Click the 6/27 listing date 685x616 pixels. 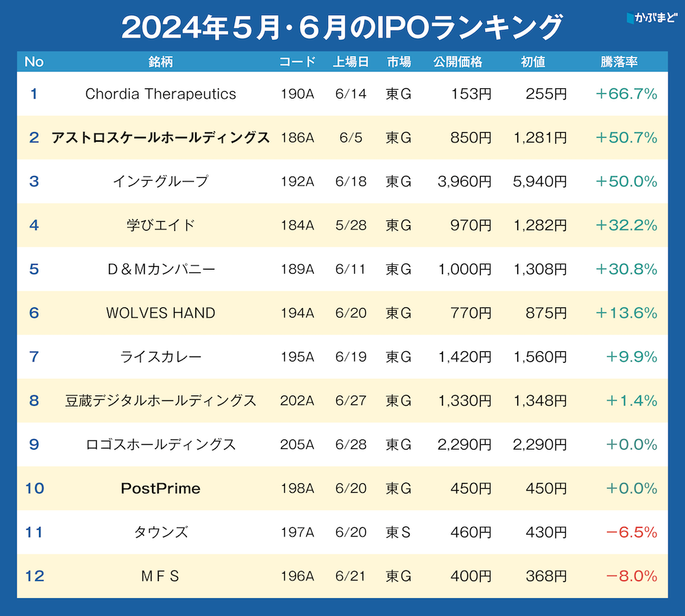point(351,400)
